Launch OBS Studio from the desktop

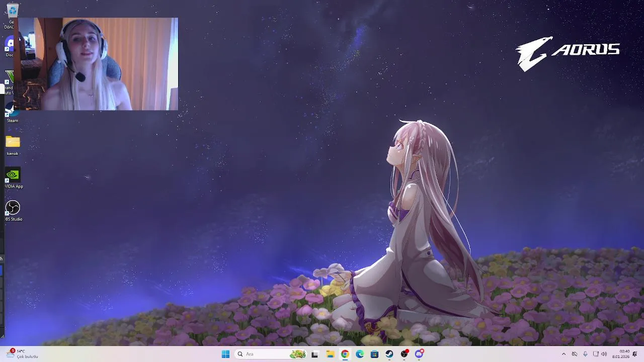coord(13,211)
